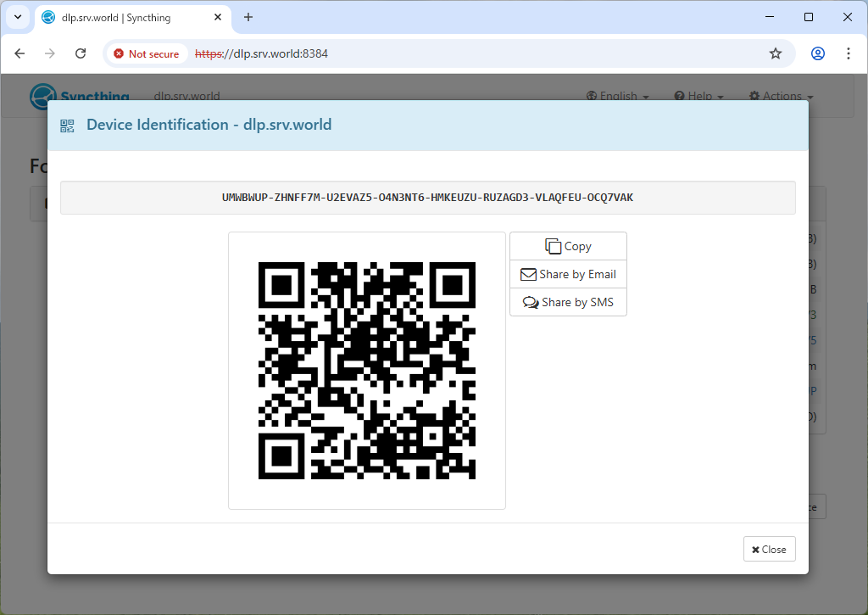This screenshot has width=868, height=615.
Task: Bookmark this page with star icon
Action: pyautogui.click(x=775, y=53)
